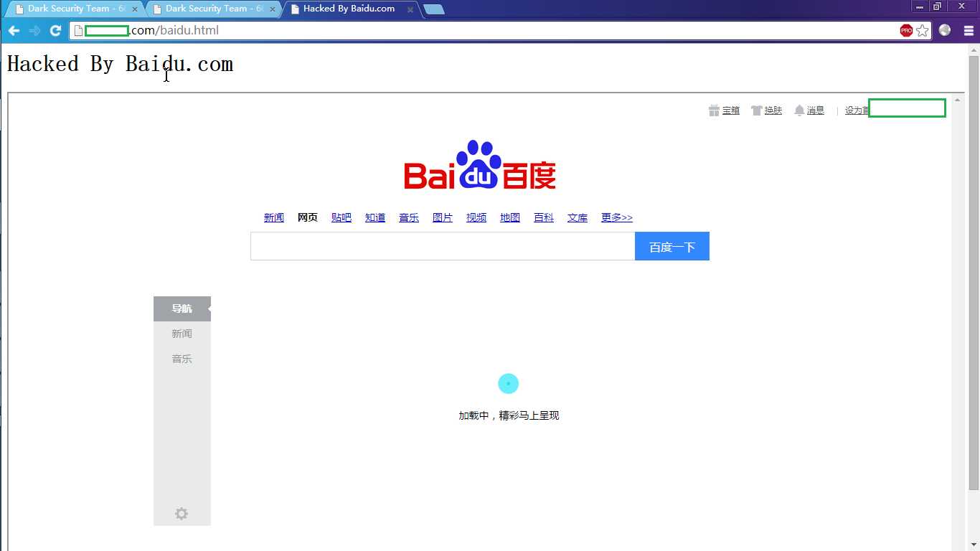Image resolution: width=980 pixels, height=551 pixels.
Task: Reload the page with the refresh icon
Action: [x=55, y=31]
